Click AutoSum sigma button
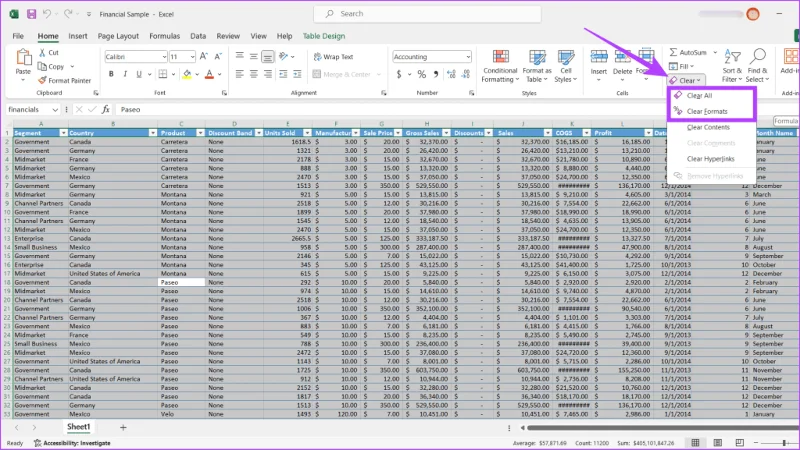 click(x=689, y=52)
